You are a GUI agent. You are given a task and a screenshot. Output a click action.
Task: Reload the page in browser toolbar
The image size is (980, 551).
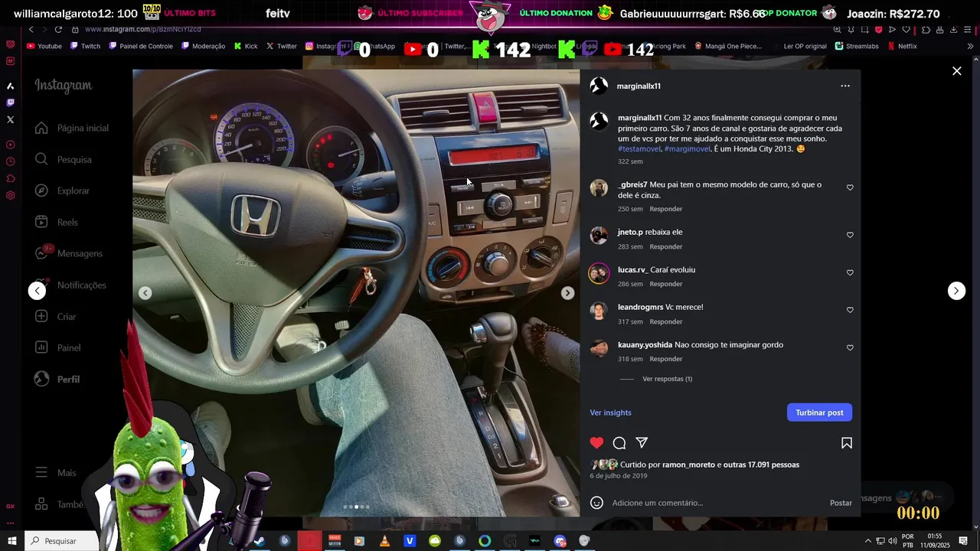58,29
